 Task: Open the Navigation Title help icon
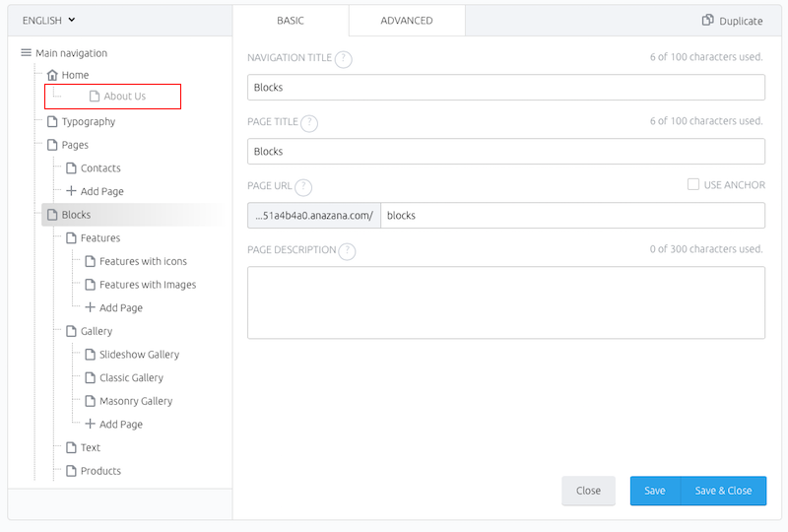click(343, 59)
